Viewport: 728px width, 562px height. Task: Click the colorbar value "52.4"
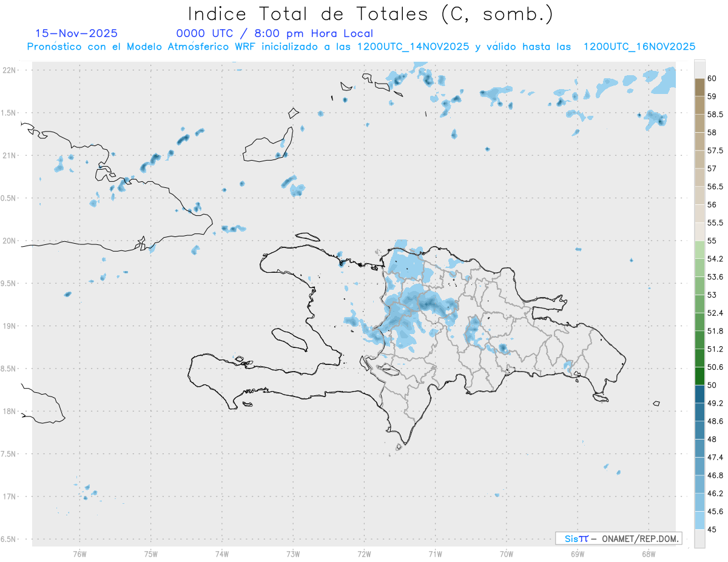coord(715,313)
